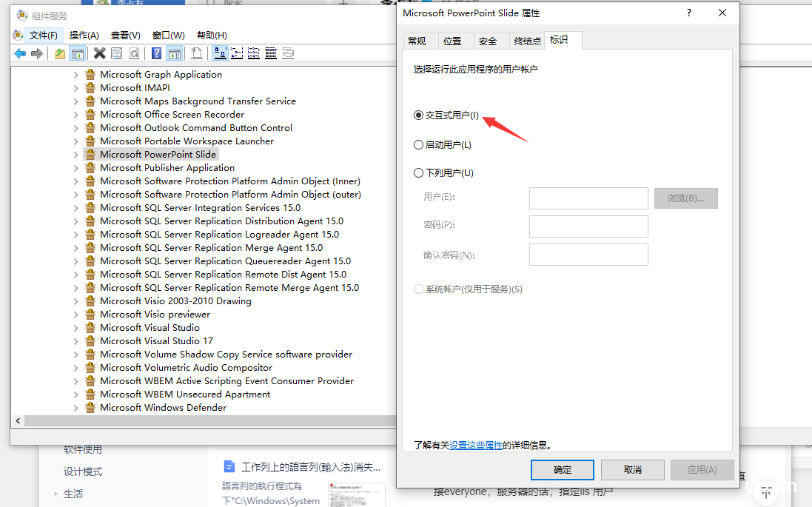Click the grayed Status view toolbar icon

pos(288,53)
